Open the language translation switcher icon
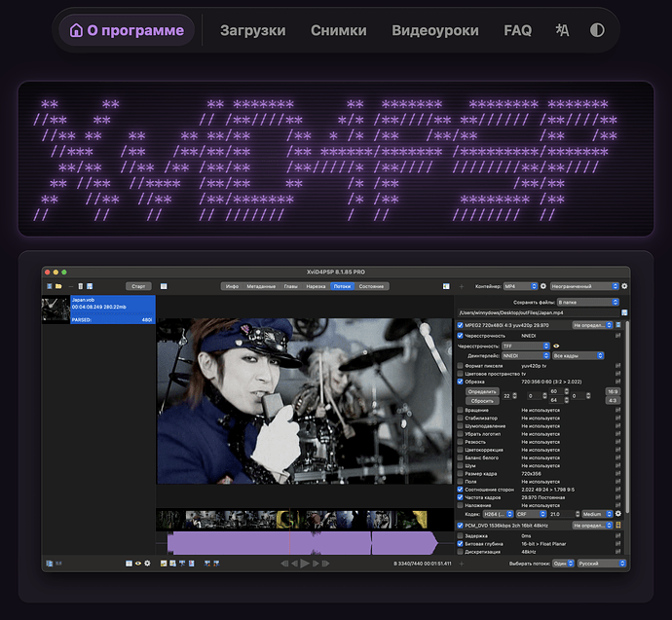Image resolution: width=672 pixels, height=620 pixels. coord(562,30)
